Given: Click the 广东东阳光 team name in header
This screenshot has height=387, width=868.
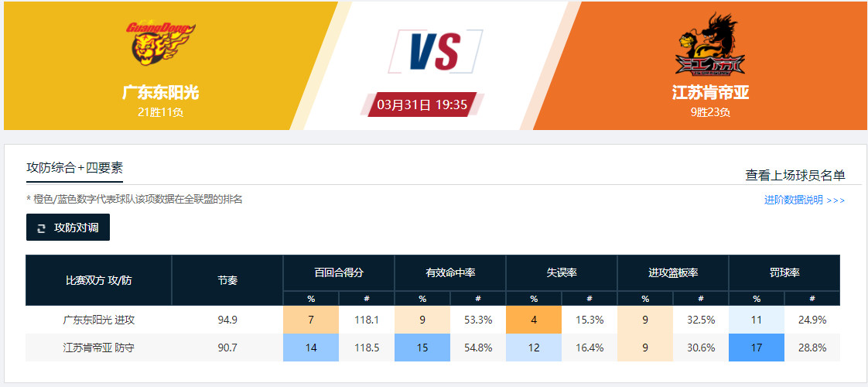Looking at the screenshot, I should point(161,93).
